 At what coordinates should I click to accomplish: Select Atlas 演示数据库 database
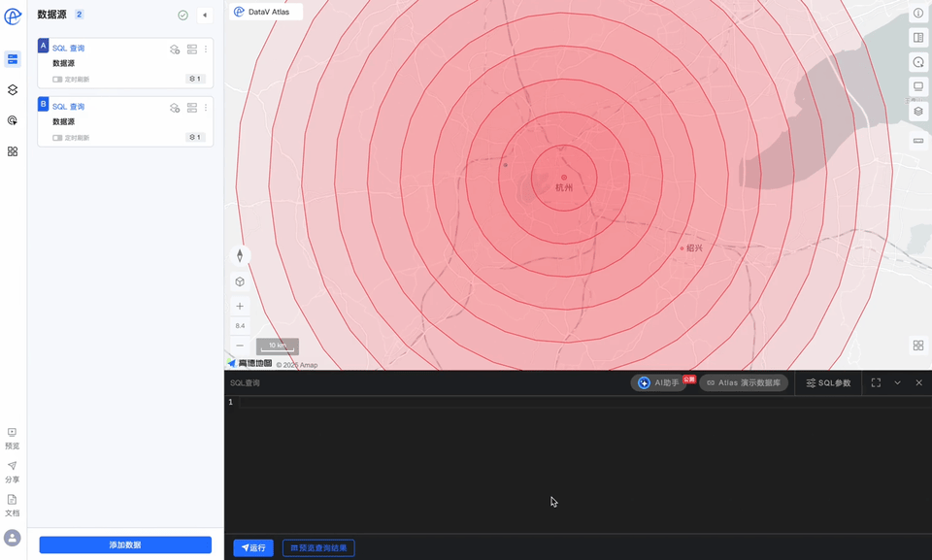click(745, 382)
